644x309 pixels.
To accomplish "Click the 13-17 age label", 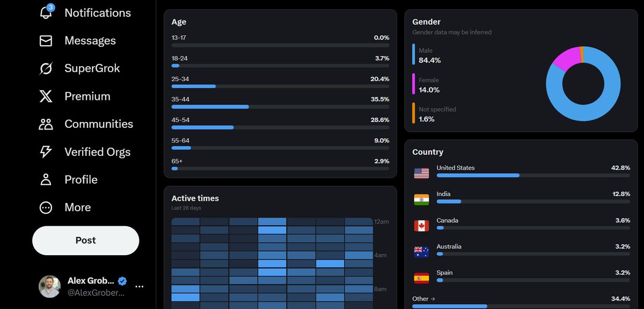I will coord(179,38).
